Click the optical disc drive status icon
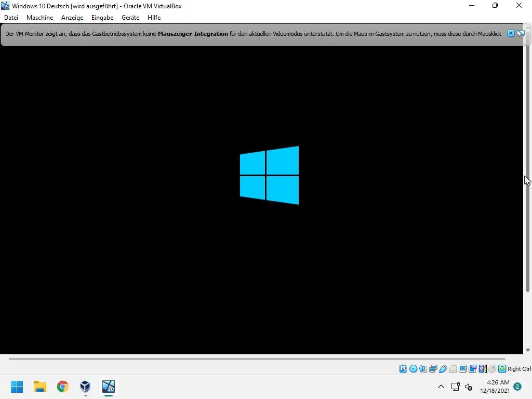This screenshot has height=399, width=532. (x=413, y=369)
